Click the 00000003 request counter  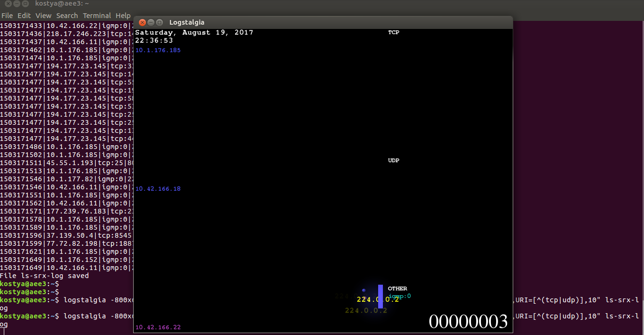468,322
